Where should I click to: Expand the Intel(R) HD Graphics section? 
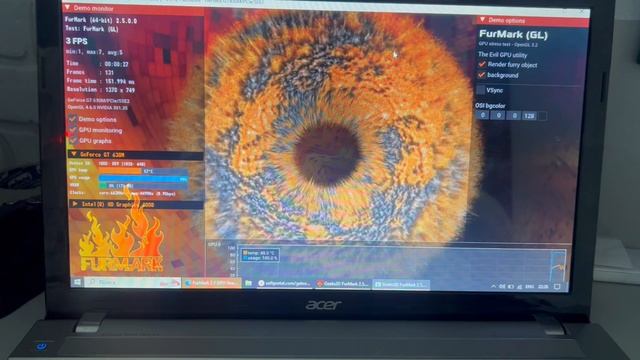click(x=74, y=204)
